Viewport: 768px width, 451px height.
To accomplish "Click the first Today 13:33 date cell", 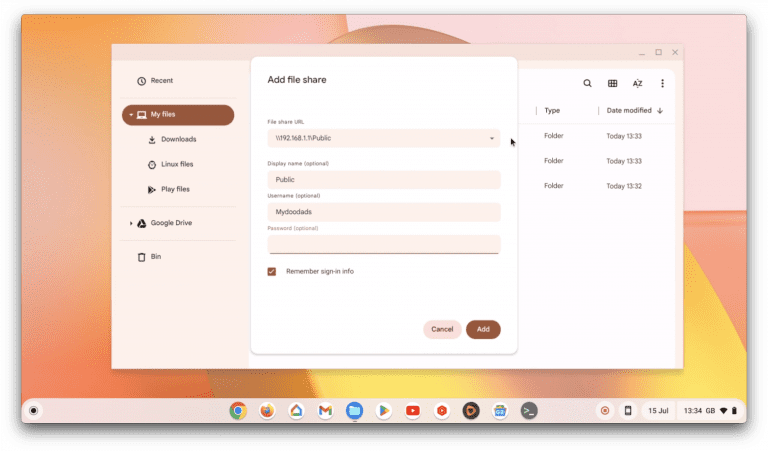I will tap(624, 136).
